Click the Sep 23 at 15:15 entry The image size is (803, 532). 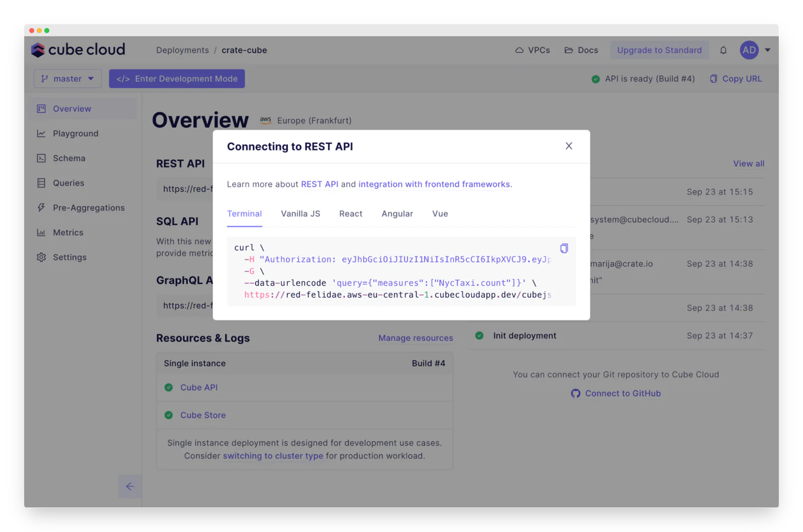(x=720, y=192)
